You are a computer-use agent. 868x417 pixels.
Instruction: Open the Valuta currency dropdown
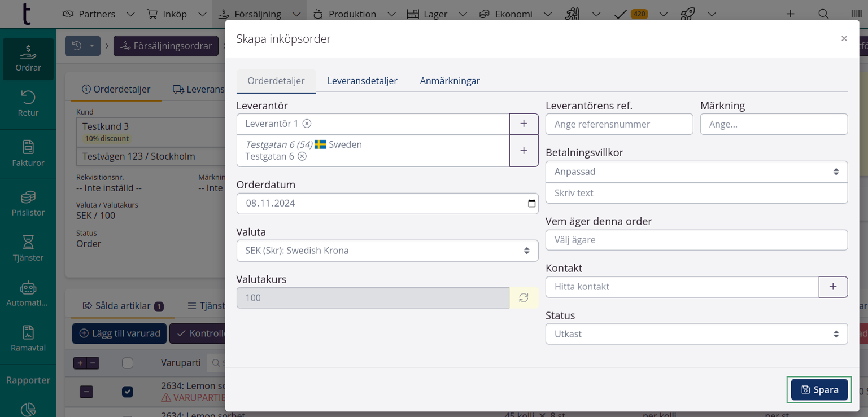click(x=387, y=250)
